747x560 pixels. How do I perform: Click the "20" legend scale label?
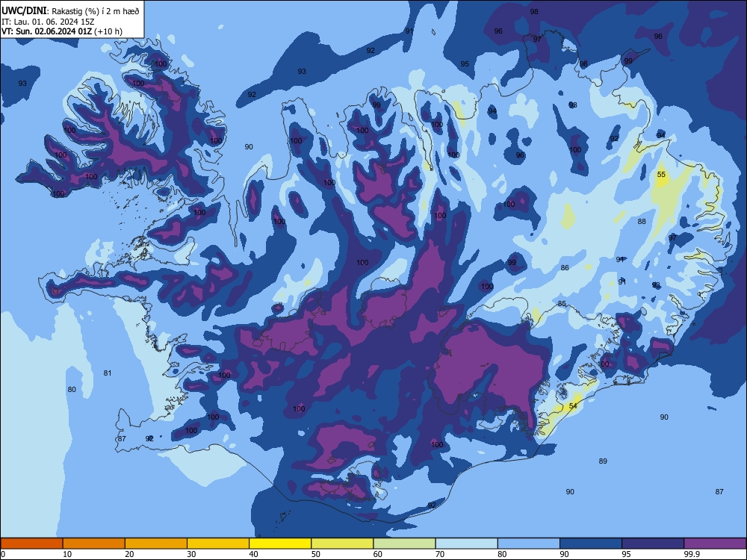[129, 554]
